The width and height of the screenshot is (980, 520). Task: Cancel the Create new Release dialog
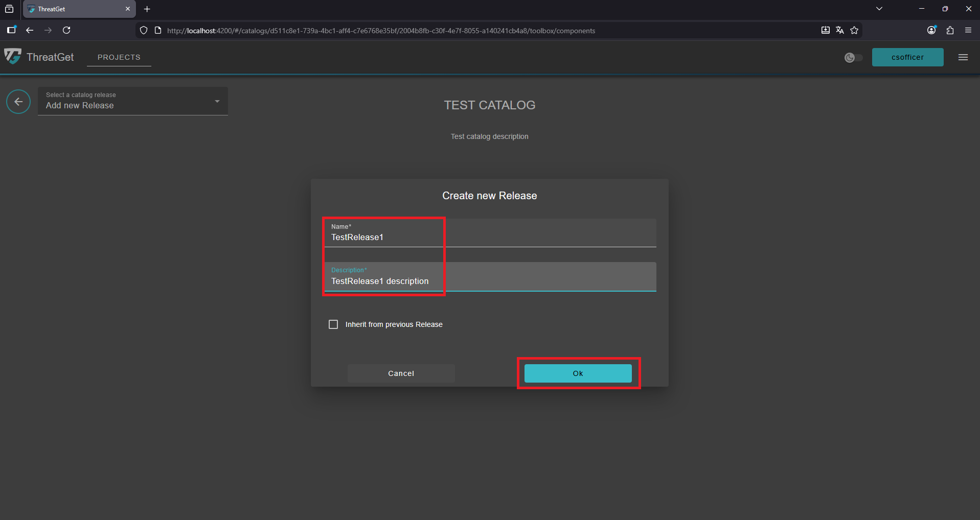(401, 373)
